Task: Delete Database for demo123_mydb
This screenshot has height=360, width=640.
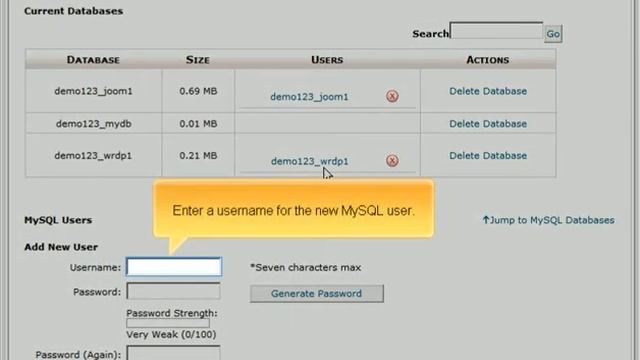Action: 488,124
